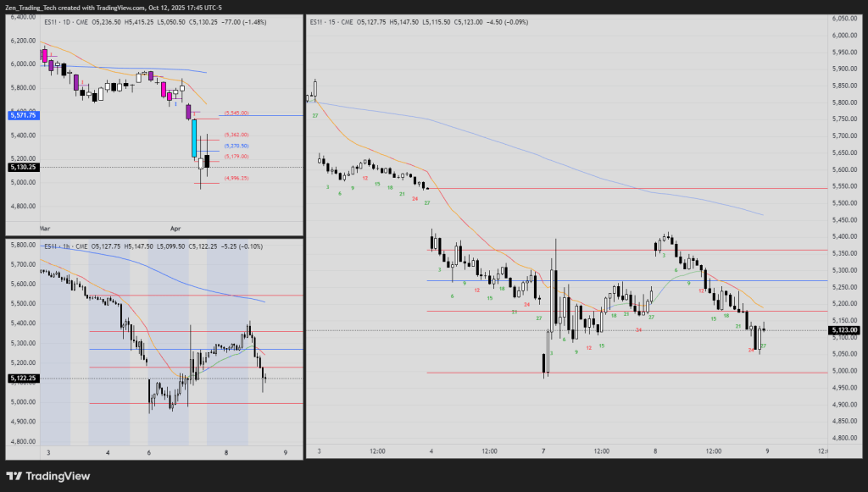Click the 5,123.00 price label on 15-minute chart
The image size is (868, 492).
coord(846,330)
